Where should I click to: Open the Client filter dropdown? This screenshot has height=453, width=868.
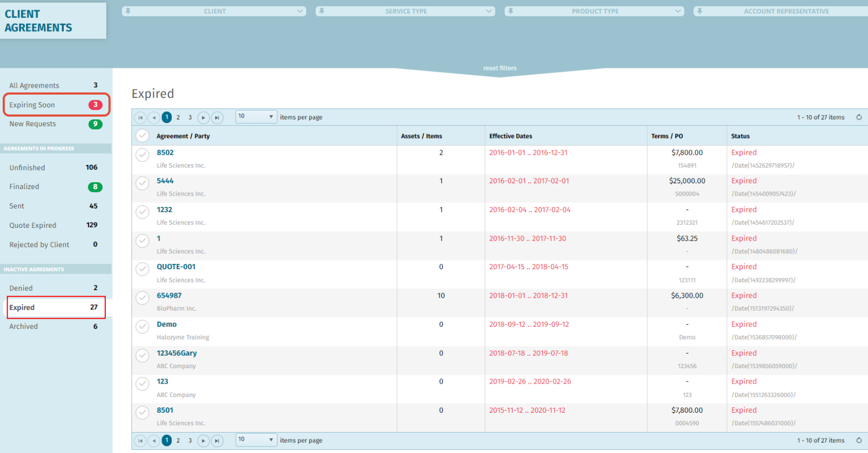click(x=215, y=11)
